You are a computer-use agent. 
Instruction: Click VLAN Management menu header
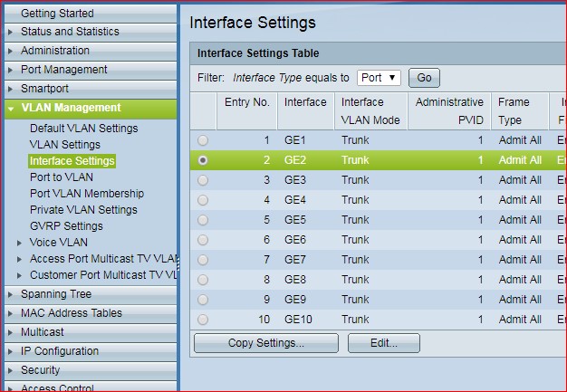coord(91,109)
